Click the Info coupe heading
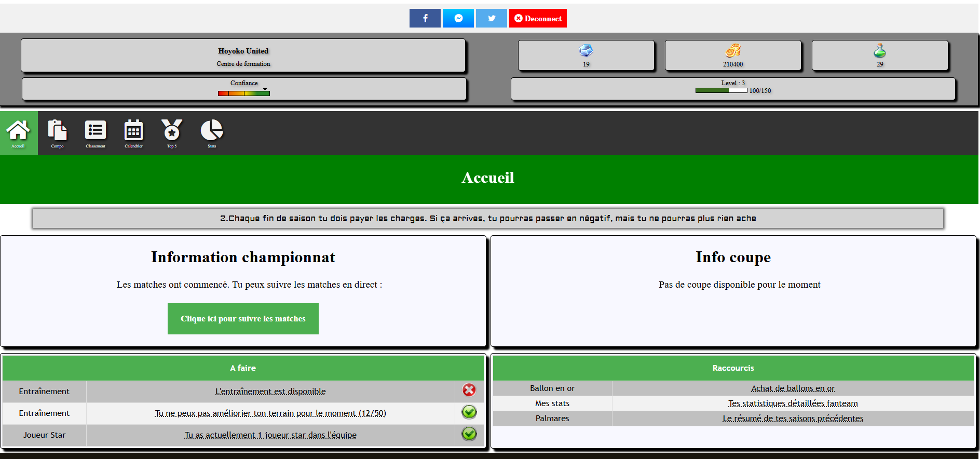The image size is (980, 459). tap(733, 257)
